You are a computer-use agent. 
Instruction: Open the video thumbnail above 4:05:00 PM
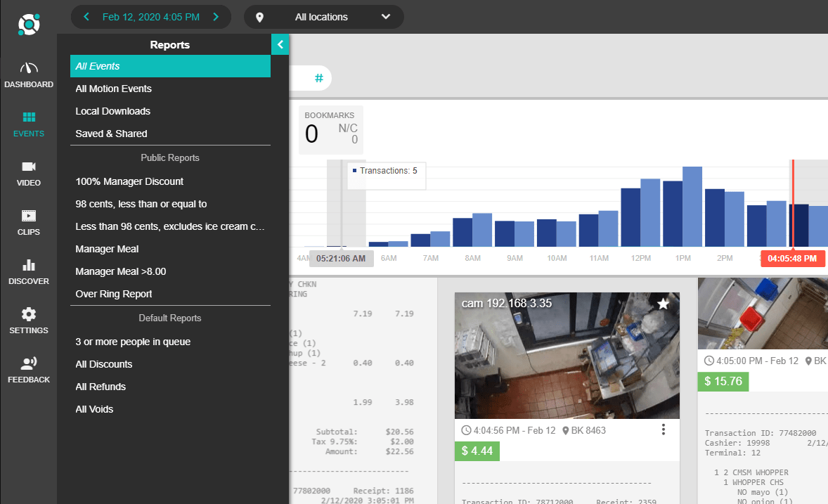point(763,314)
